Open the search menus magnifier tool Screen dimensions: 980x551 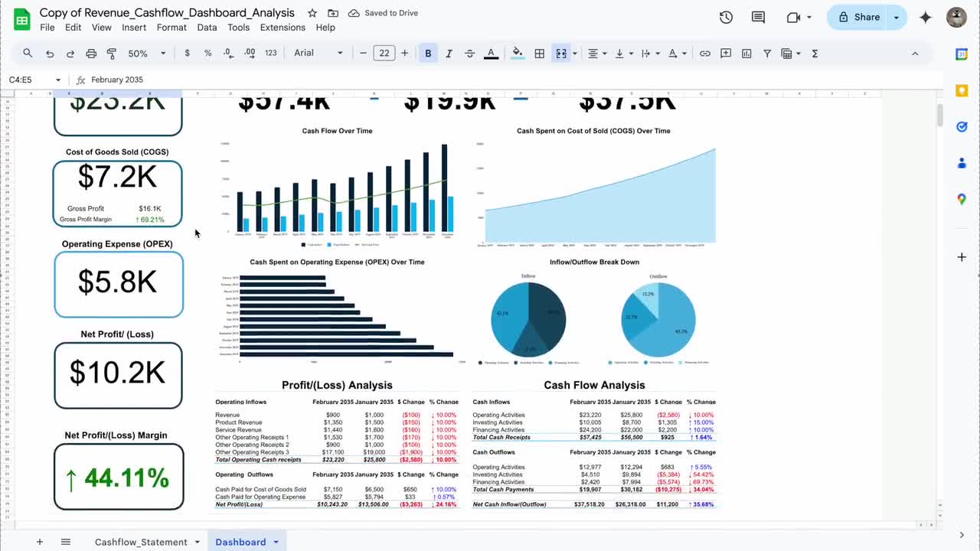point(28,54)
